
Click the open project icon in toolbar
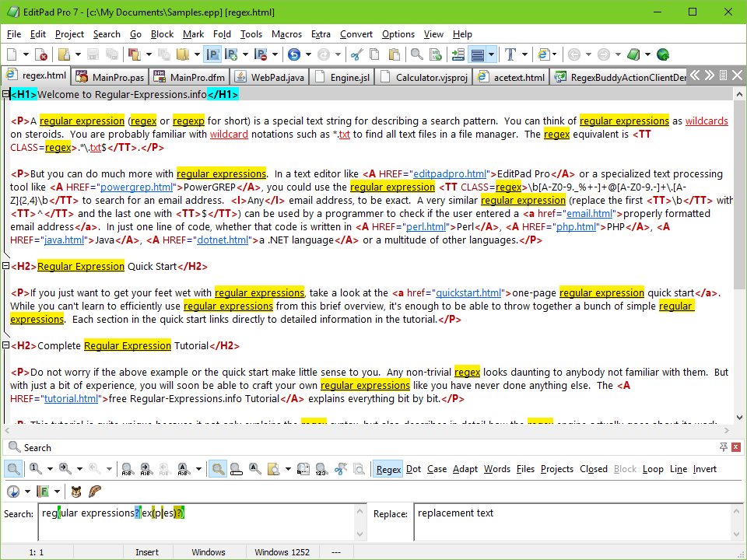pos(135,54)
